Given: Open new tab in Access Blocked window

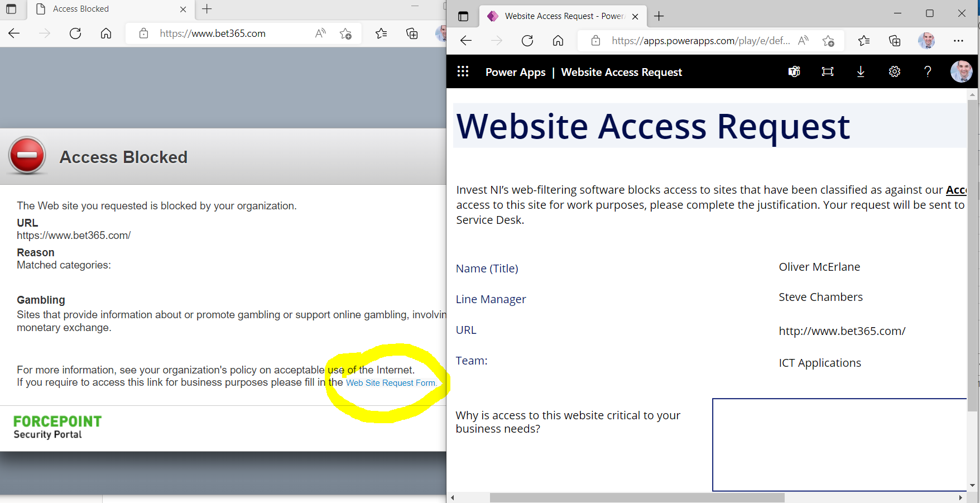Looking at the screenshot, I should 207,9.
